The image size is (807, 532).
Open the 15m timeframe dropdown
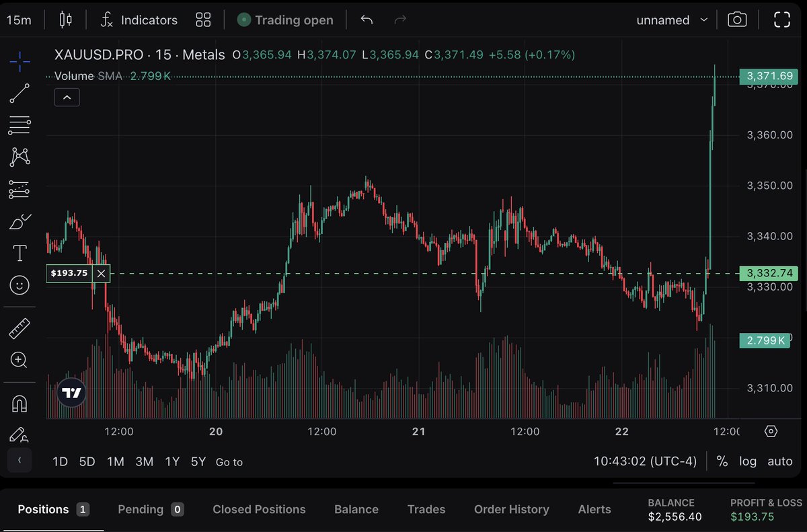19,20
